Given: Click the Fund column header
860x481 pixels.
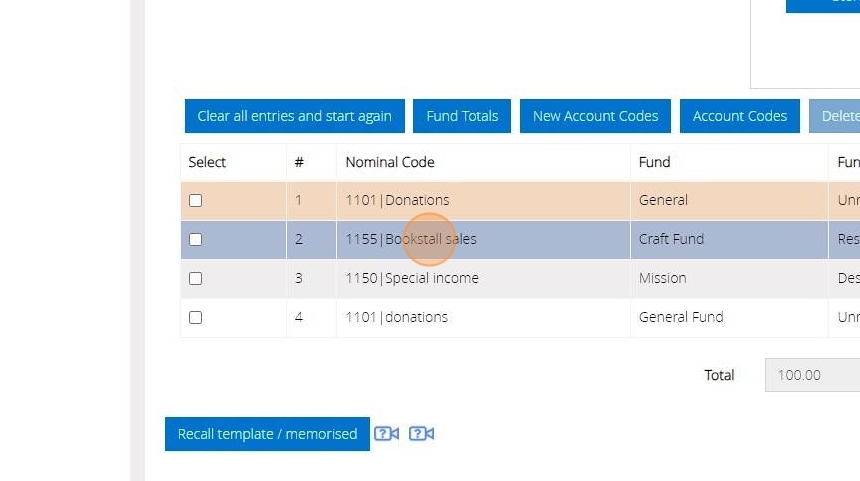Looking at the screenshot, I should click(x=654, y=162).
